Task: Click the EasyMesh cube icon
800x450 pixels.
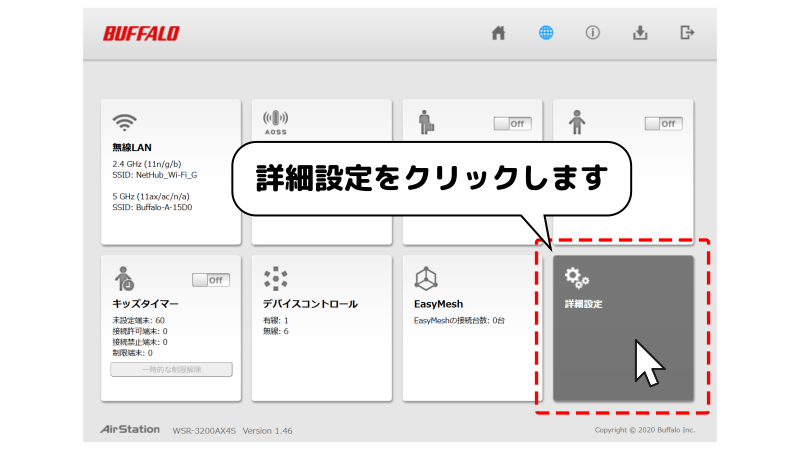Action: pos(426,279)
